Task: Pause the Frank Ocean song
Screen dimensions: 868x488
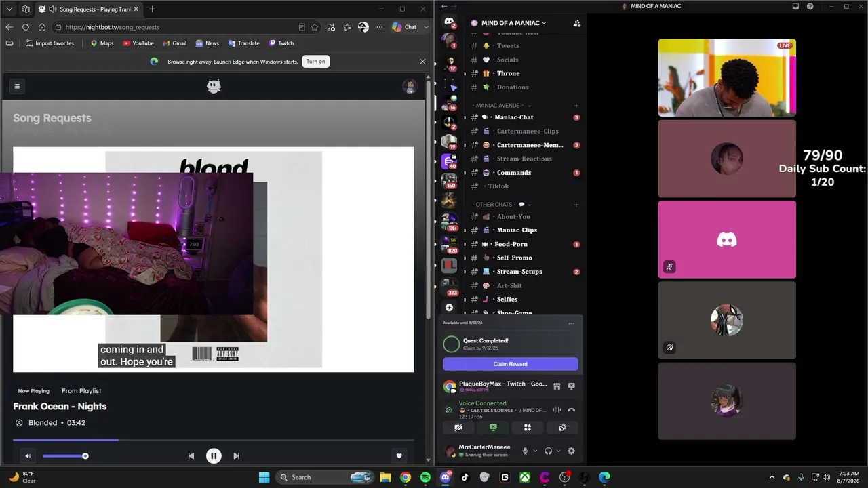Action: (214, 456)
